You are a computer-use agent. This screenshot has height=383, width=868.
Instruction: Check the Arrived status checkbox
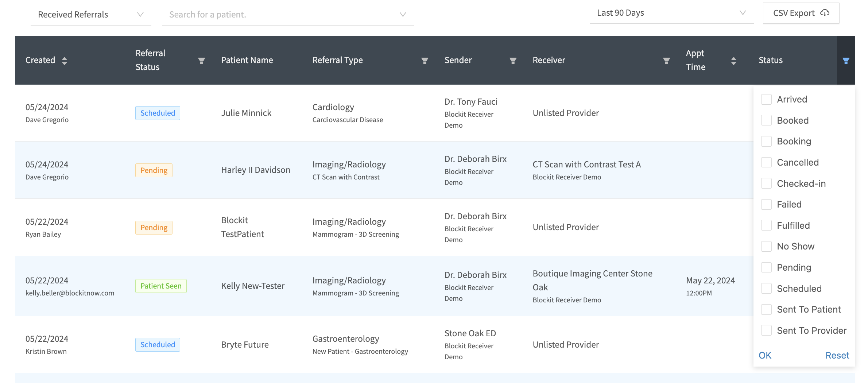tap(766, 100)
